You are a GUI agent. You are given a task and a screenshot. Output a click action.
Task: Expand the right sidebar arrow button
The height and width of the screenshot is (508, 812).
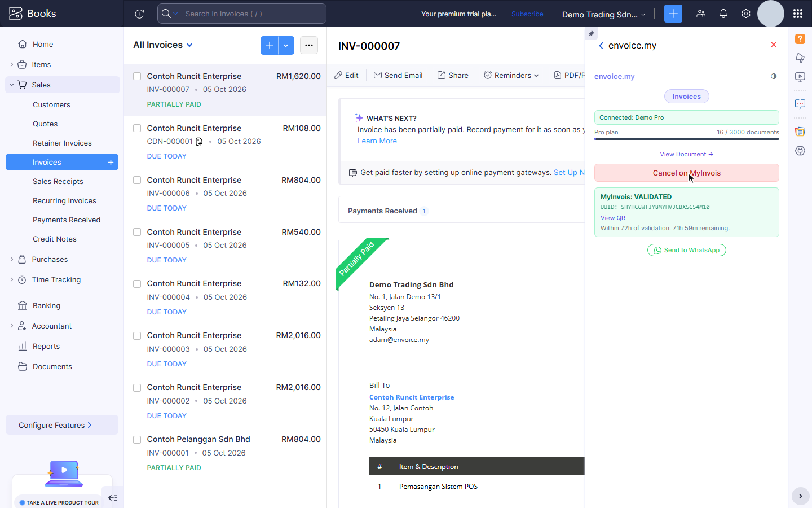(x=801, y=496)
